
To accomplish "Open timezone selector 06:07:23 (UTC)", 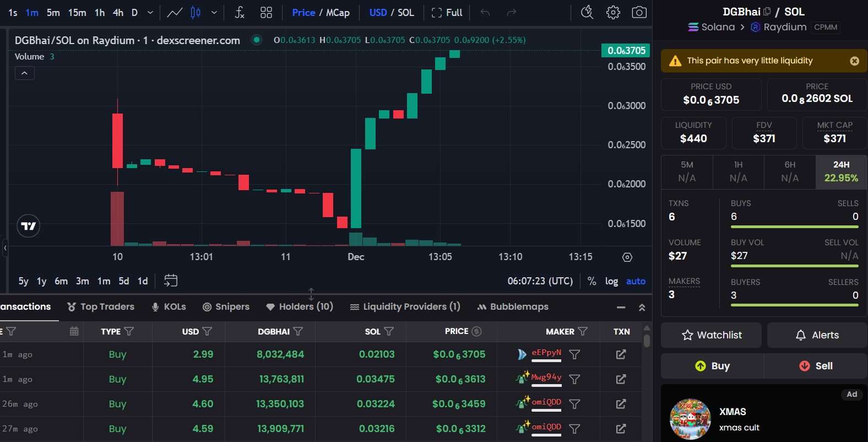I will click(x=540, y=281).
